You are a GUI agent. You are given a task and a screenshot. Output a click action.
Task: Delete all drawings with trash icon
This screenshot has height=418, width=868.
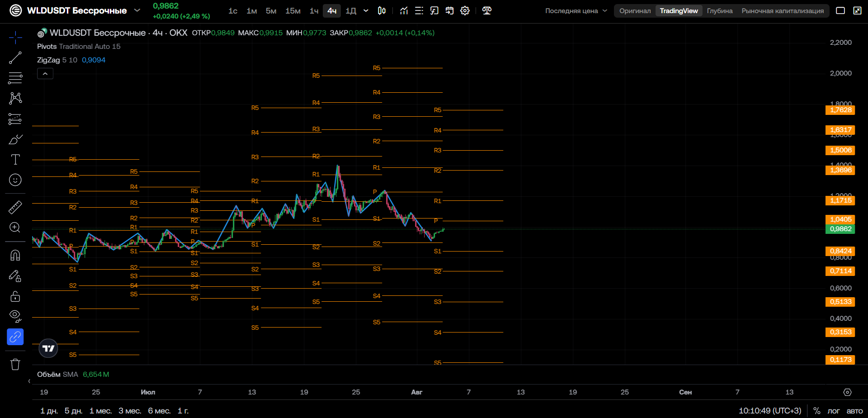click(x=15, y=364)
